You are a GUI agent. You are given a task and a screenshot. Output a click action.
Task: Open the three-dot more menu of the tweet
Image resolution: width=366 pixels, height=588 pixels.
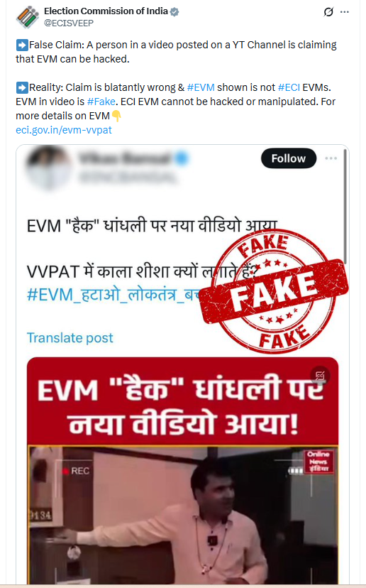coord(344,12)
